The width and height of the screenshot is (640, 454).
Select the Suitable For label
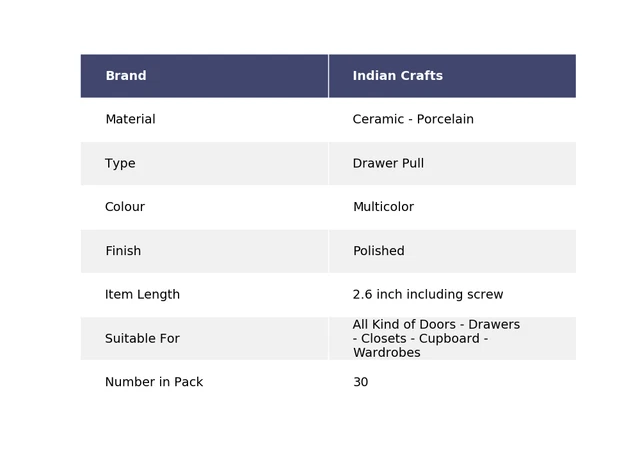(x=142, y=338)
